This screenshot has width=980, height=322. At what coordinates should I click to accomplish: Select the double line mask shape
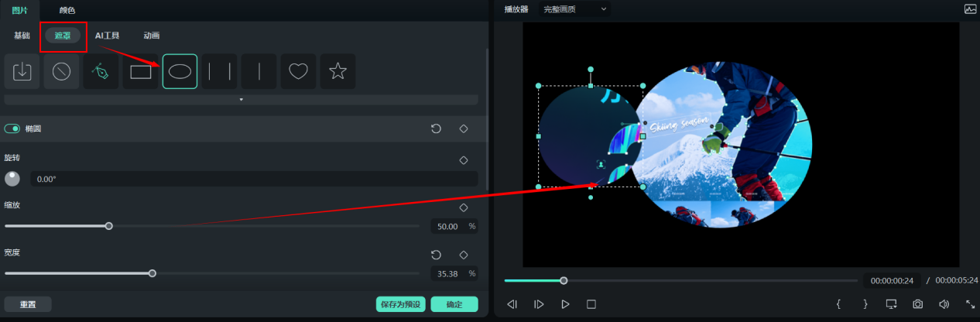coord(220,71)
